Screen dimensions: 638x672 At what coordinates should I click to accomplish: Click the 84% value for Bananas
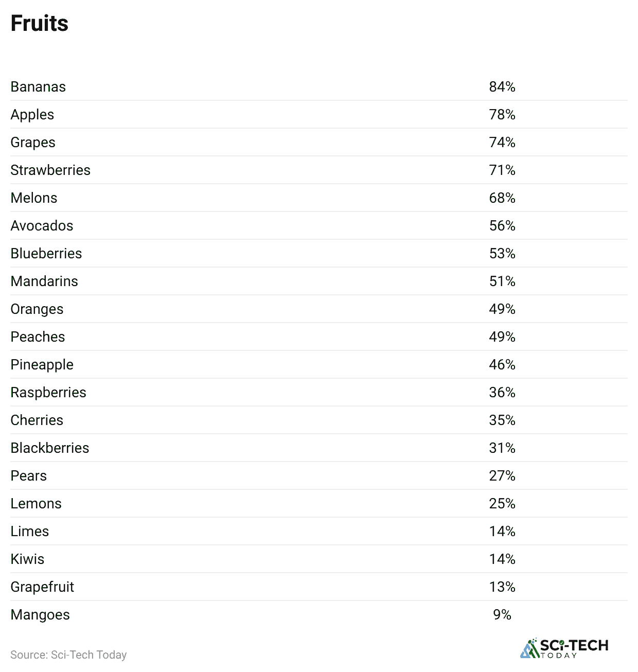tap(502, 87)
